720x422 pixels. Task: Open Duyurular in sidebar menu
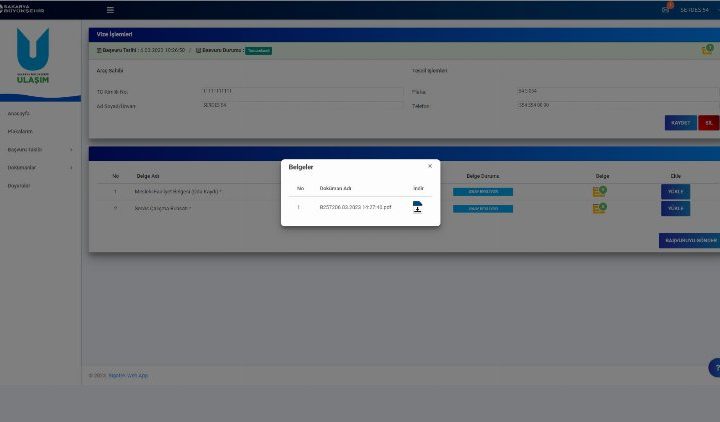pos(19,185)
